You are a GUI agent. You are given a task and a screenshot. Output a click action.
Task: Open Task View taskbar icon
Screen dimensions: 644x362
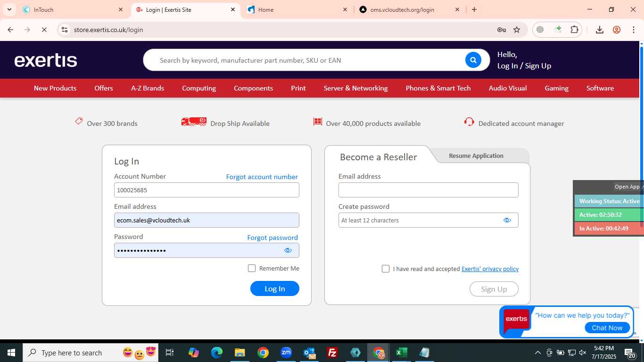point(170,353)
